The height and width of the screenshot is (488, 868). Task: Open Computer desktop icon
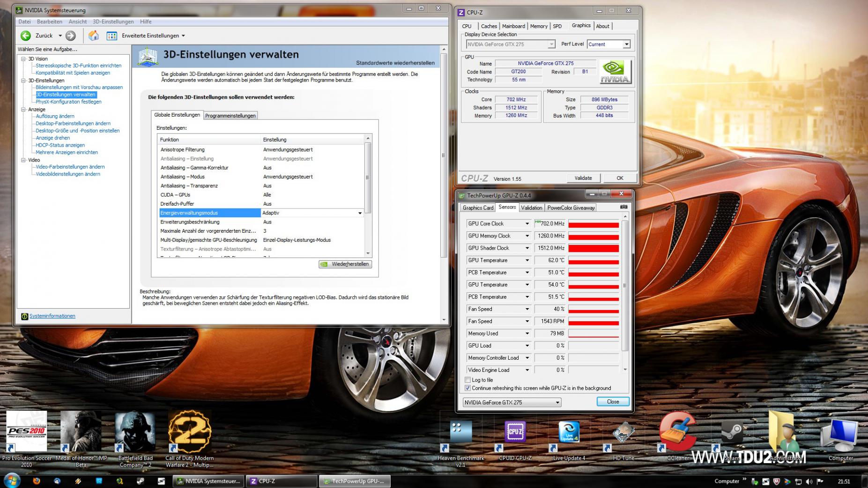click(841, 439)
